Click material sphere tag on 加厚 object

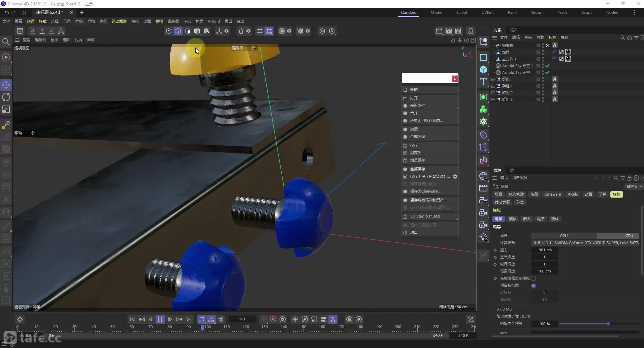point(568,52)
